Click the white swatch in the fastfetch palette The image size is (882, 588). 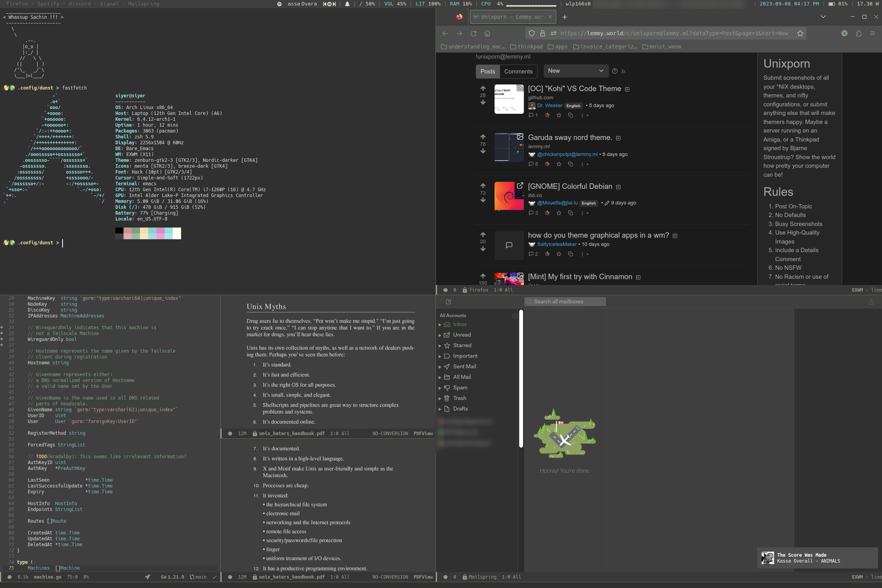[177, 233]
